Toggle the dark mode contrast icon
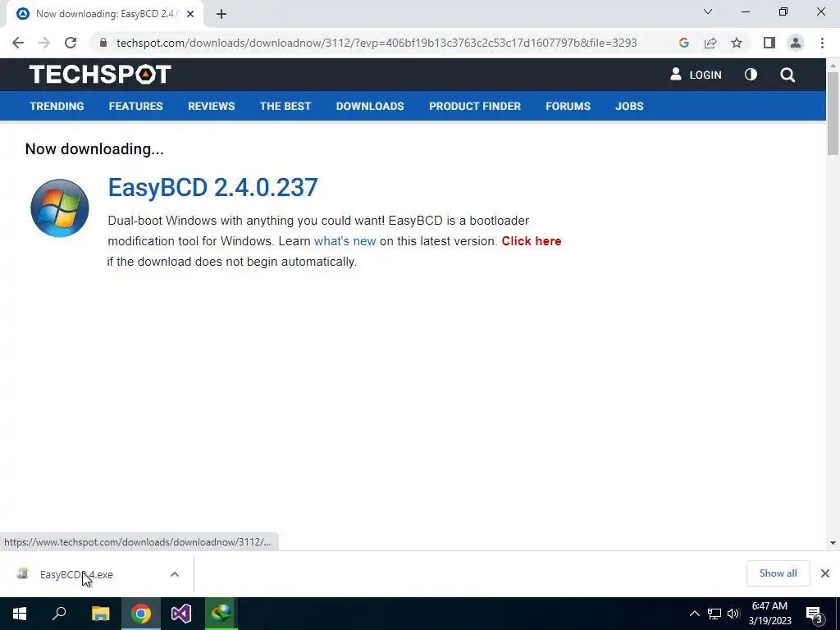The image size is (840, 630). [x=751, y=75]
